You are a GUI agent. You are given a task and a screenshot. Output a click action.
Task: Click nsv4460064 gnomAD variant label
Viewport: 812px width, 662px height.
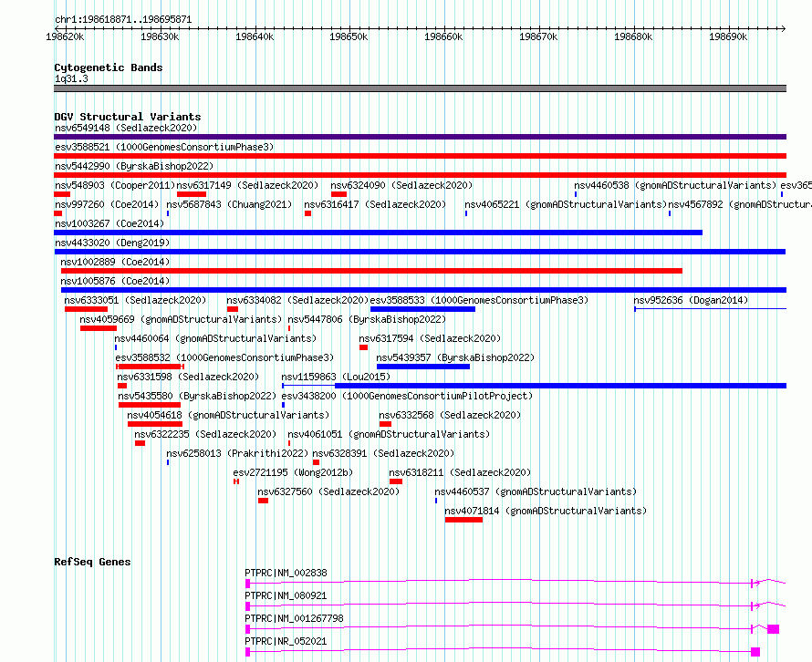coord(215,338)
